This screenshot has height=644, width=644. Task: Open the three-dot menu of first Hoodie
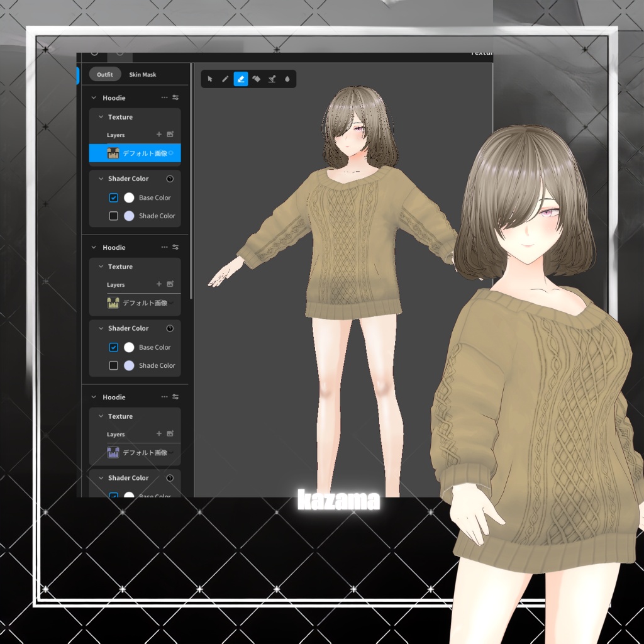[164, 97]
